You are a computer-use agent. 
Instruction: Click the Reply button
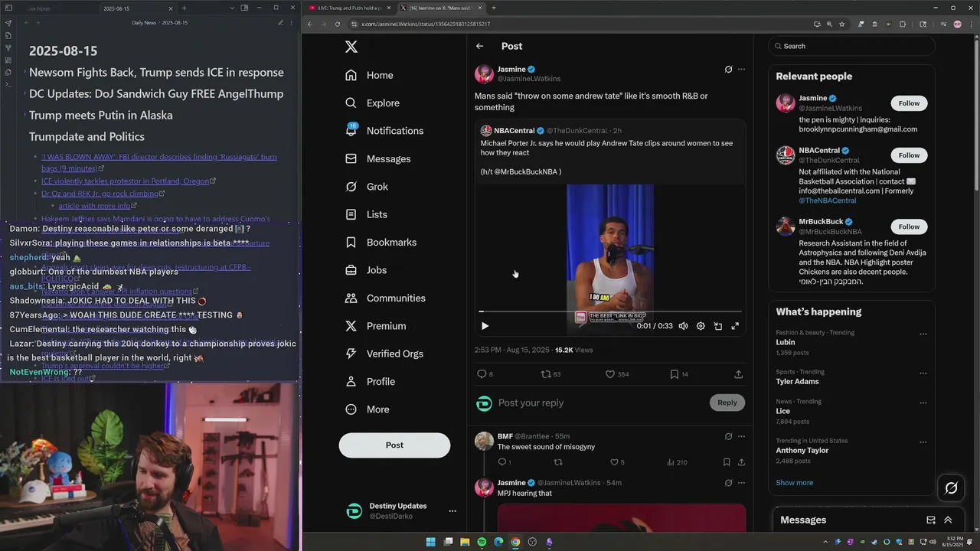click(x=727, y=403)
